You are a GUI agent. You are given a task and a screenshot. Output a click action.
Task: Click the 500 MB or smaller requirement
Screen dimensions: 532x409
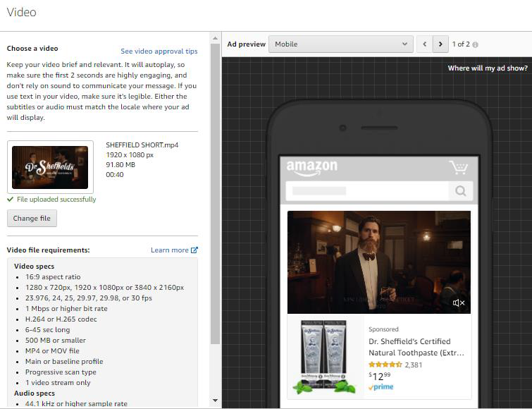(x=56, y=340)
